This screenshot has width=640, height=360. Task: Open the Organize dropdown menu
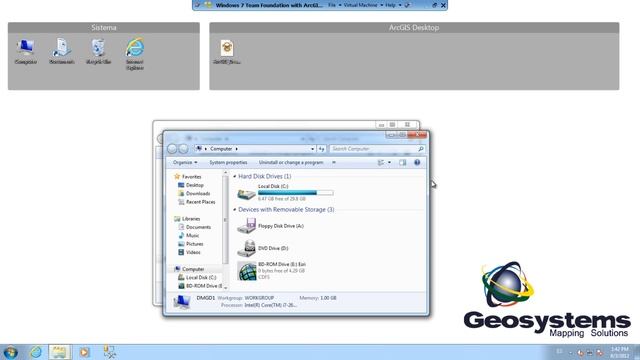tap(185, 162)
